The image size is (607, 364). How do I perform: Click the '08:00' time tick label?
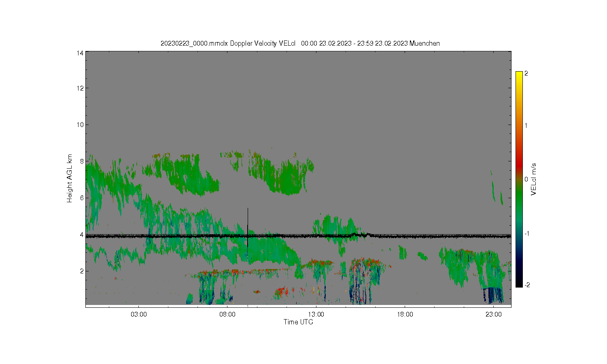tap(227, 315)
